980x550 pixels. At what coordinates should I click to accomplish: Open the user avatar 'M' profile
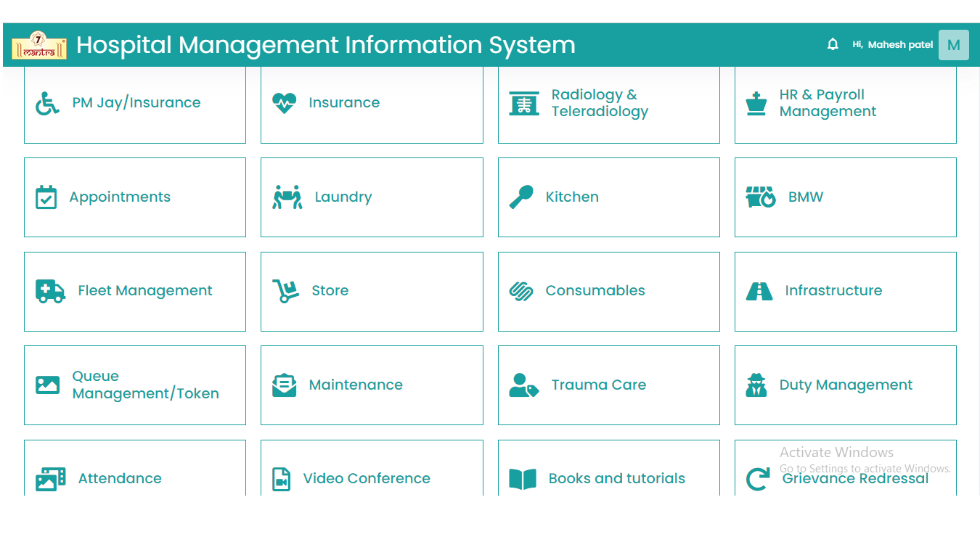click(x=953, y=45)
